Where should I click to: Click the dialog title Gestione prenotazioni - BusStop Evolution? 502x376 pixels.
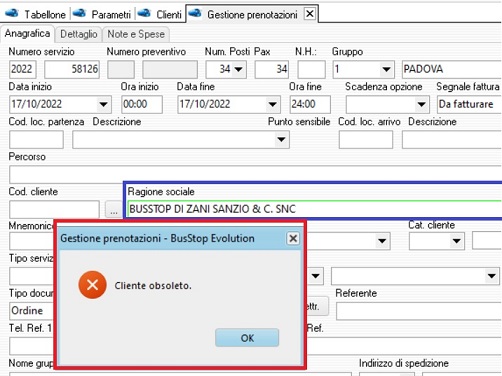coord(157,238)
